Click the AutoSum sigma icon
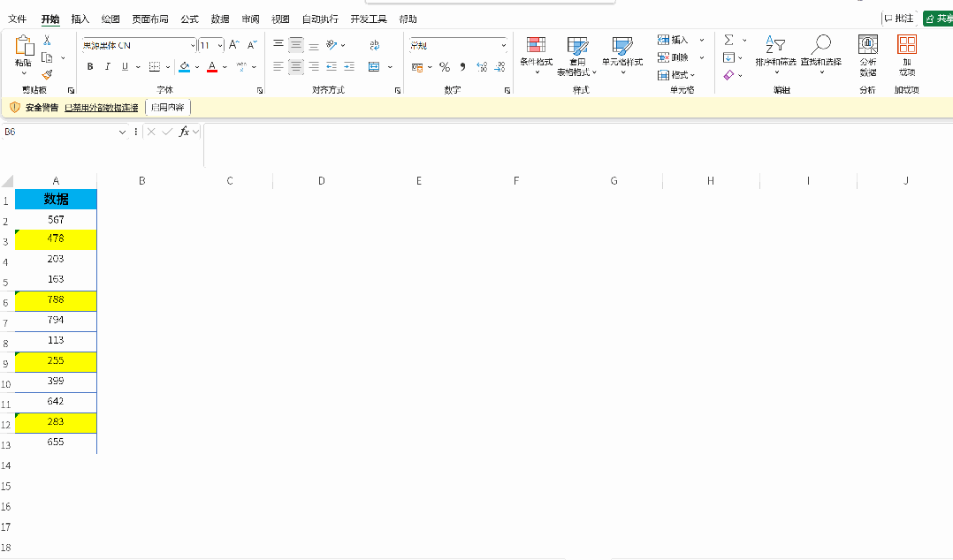The image size is (953, 560). pyautogui.click(x=728, y=40)
